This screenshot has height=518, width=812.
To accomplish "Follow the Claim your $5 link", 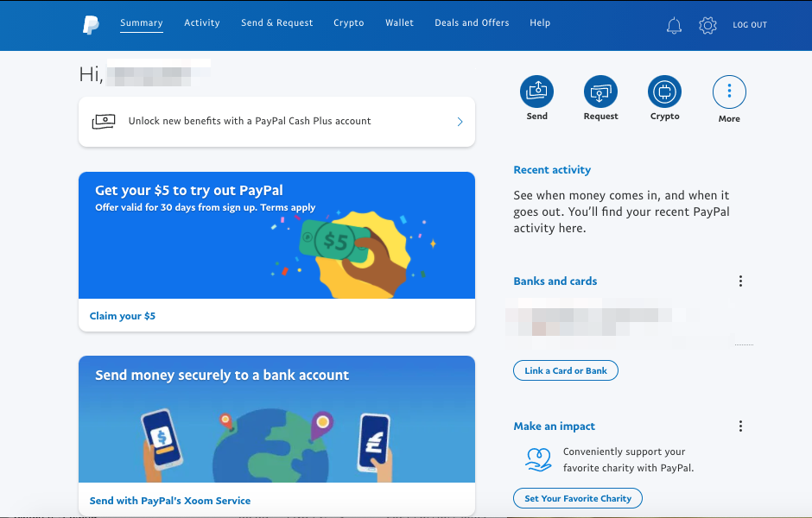I will click(x=122, y=316).
